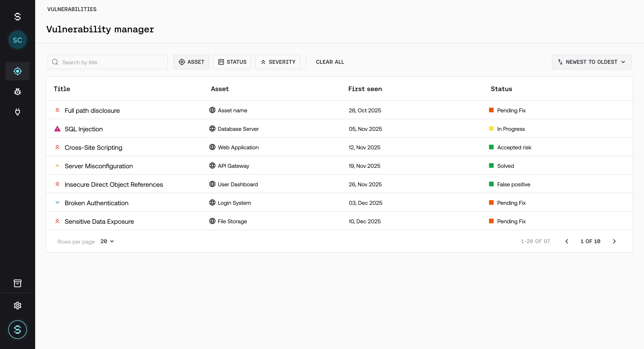
Task: Expand the Severity filter
Action: (x=278, y=62)
